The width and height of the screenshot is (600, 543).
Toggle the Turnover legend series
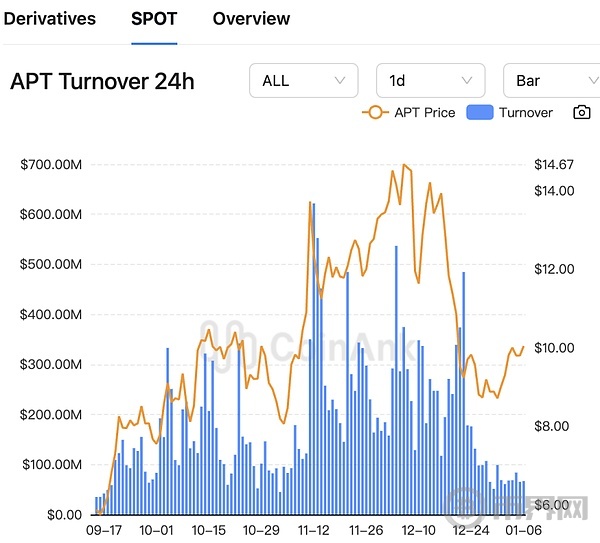coord(510,113)
